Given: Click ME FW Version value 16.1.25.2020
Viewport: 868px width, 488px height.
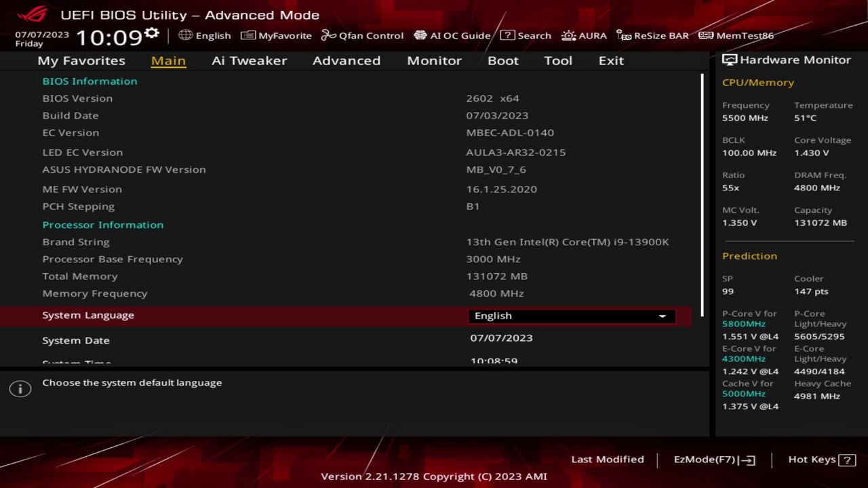Looking at the screenshot, I should 502,189.
